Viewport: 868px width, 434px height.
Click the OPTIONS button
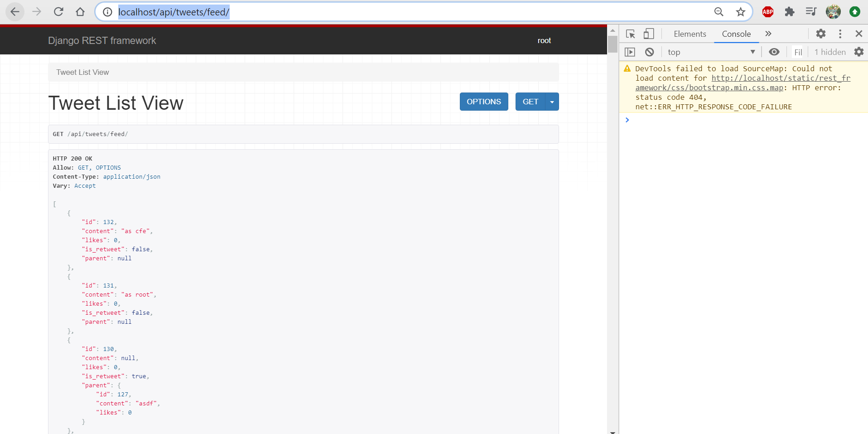[x=484, y=102]
